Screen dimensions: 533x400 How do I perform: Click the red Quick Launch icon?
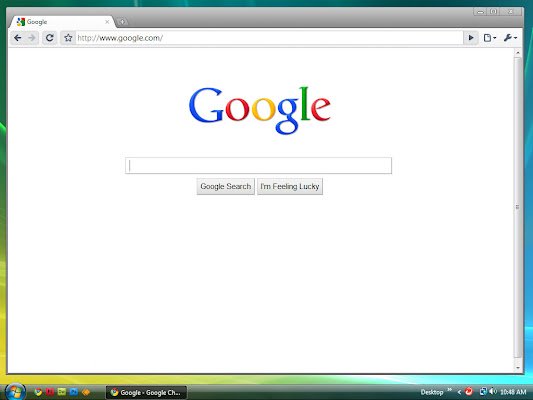(x=50, y=392)
